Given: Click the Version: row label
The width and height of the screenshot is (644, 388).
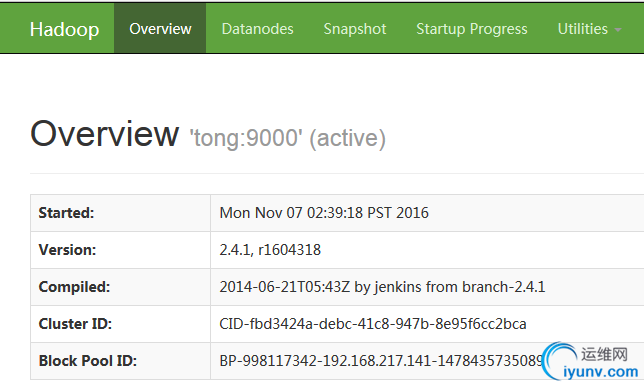Looking at the screenshot, I should coord(67,250).
